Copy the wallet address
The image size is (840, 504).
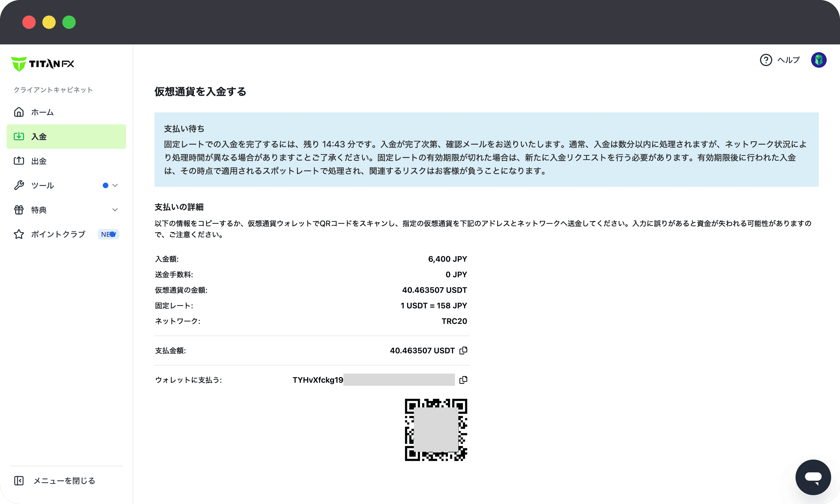463,380
